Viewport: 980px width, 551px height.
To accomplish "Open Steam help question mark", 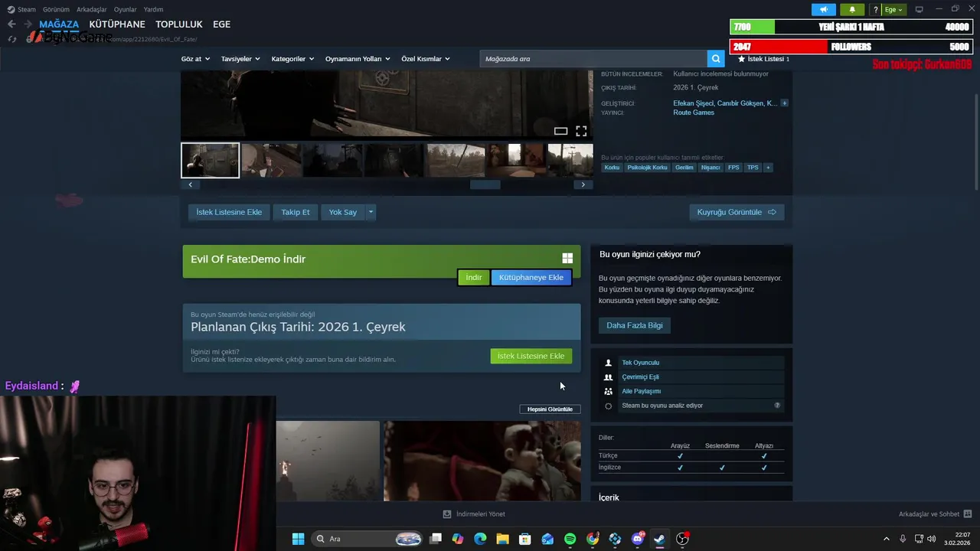I will tap(875, 9).
